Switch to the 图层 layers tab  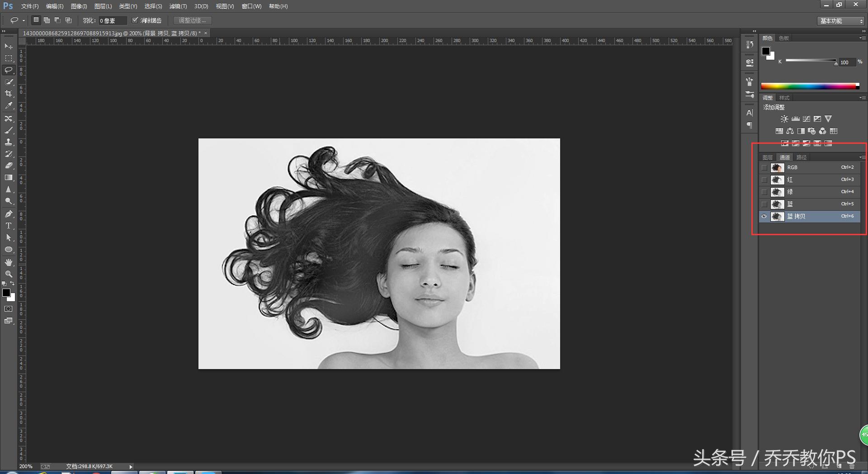click(768, 157)
